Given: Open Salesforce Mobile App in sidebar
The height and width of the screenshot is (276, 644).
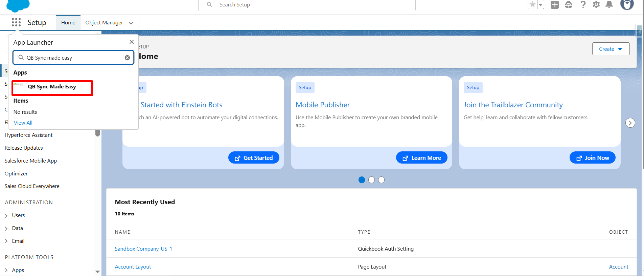Looking at the screenshot, I should tap(31, 161).
